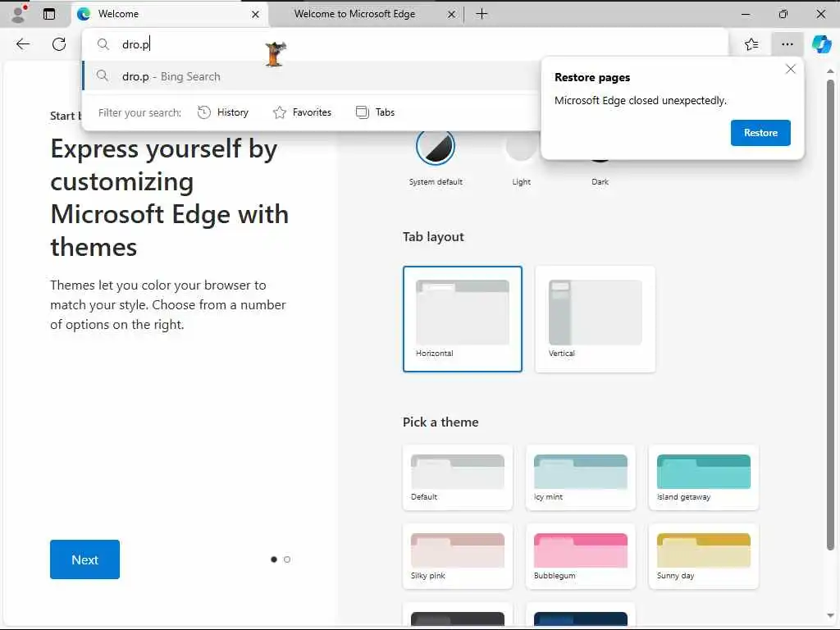Pick the Default theme
The height and width of the screenshot is (630, 840).
pyautogui.click(x=458, y=477)
